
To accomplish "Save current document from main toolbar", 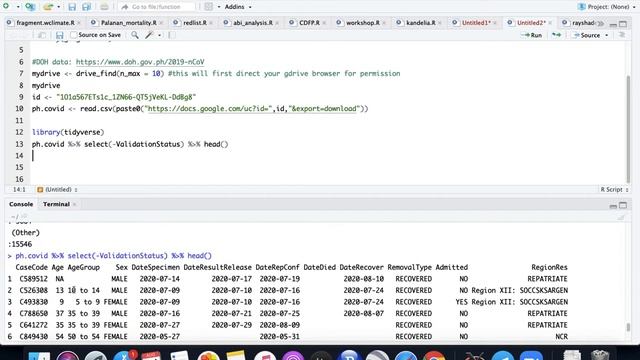I will tap(72, 7).
